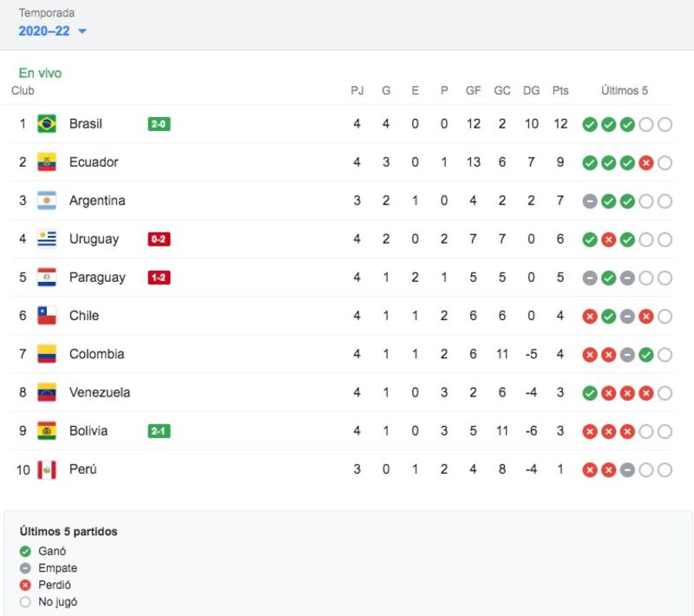This screenshot has height=616, width=694.
Task: Click the Últimos 5 column header
Action: 624,91
